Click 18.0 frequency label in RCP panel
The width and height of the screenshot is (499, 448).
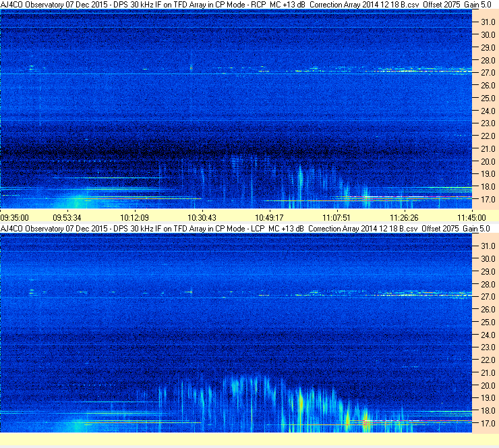[488, 187]
